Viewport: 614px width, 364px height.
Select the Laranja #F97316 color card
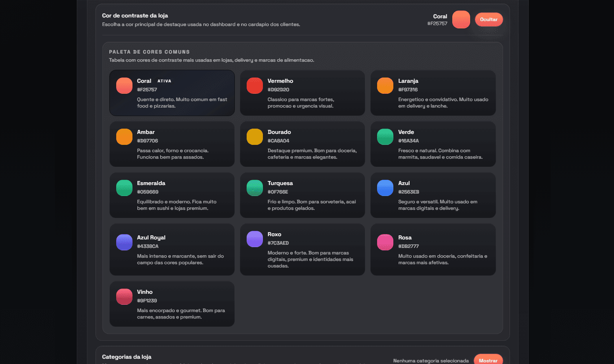pos(433,93)
